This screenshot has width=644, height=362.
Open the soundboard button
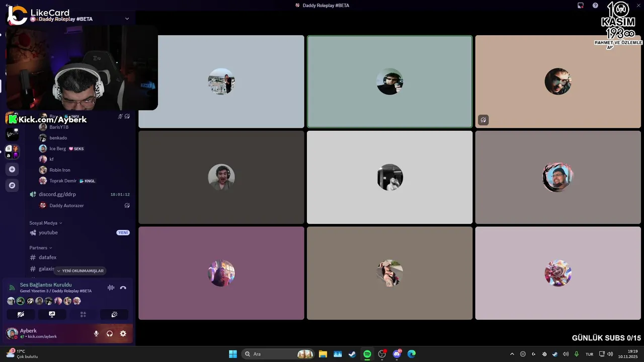(114, 314)
